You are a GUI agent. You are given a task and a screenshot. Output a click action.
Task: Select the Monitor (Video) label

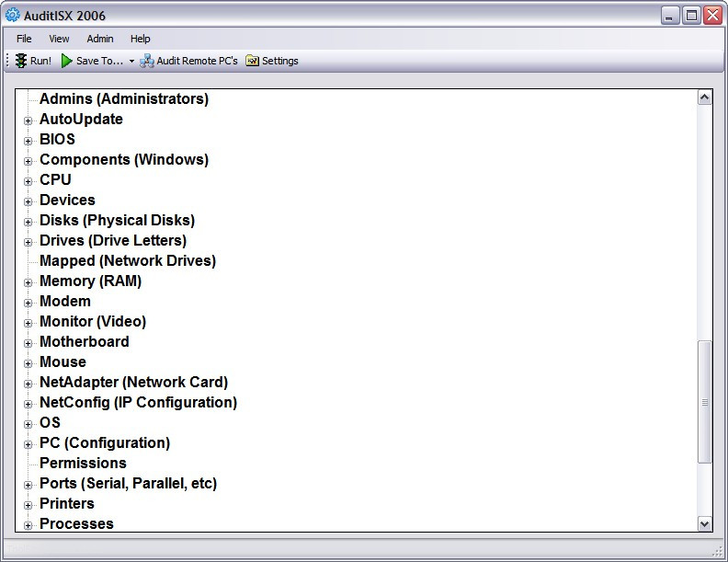(93, 321)
